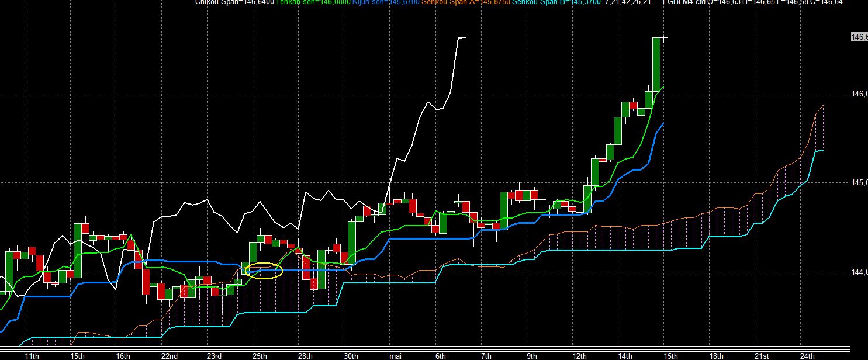Click the blue Kijun-sen legend label
Viewport: 868px width, 360px height.
tap(386, 2)
